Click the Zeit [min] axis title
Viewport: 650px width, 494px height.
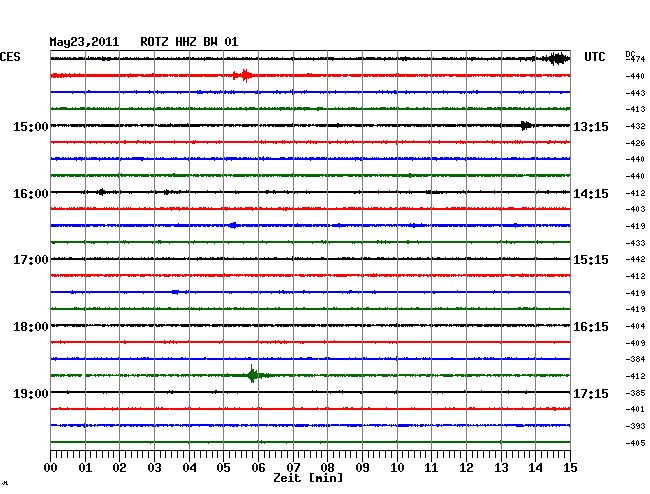308,478
